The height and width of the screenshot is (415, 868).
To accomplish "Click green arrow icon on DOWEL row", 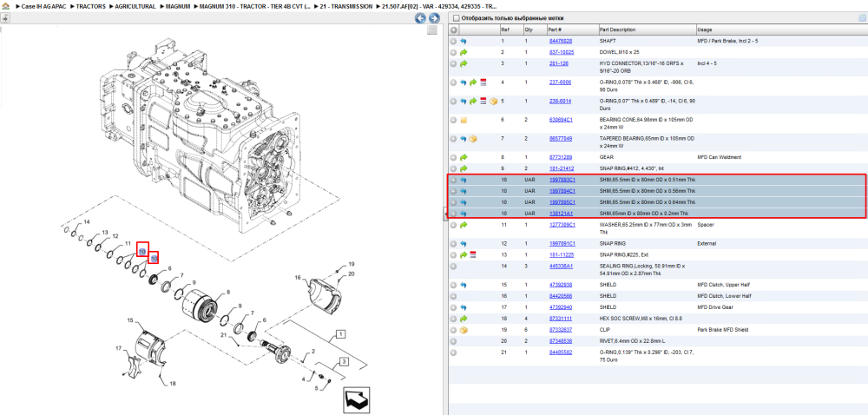I will (x=464, y=52).
